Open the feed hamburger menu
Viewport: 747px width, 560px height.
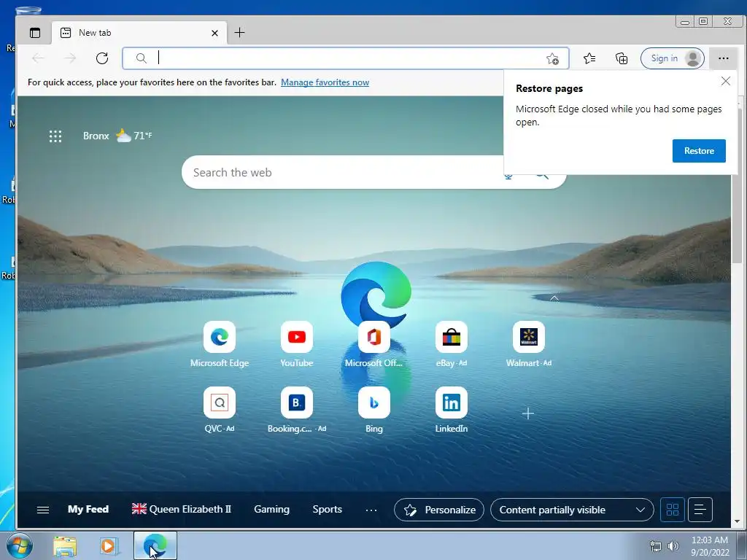(x=43, y=510)
